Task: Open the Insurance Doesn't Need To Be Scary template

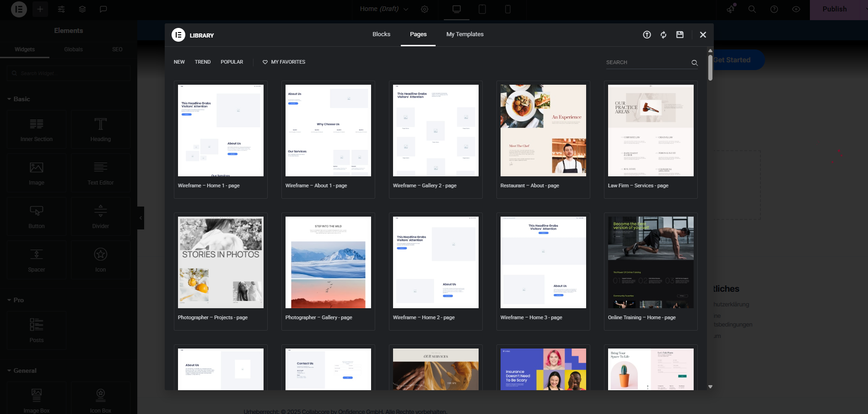Action: tap(543, 369)
